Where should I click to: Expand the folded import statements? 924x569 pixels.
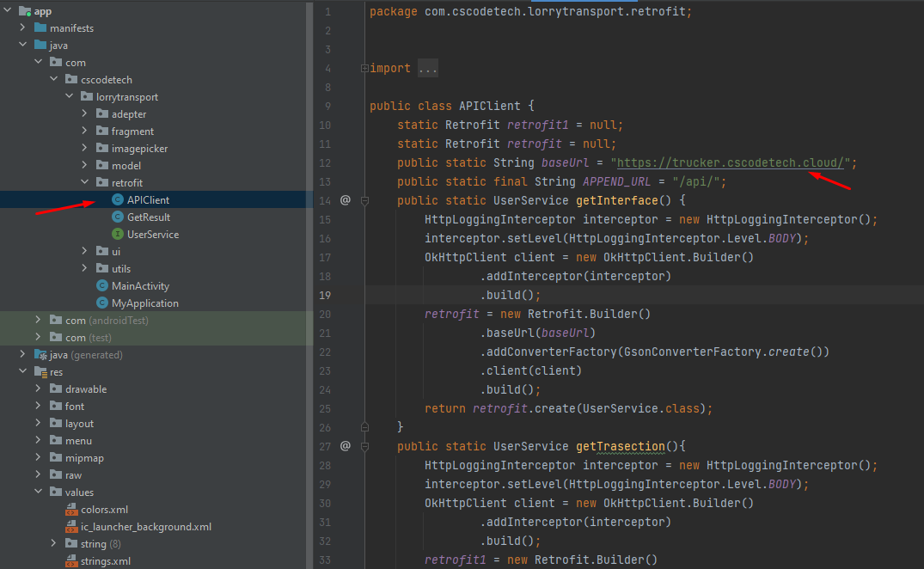pos(365,68)
